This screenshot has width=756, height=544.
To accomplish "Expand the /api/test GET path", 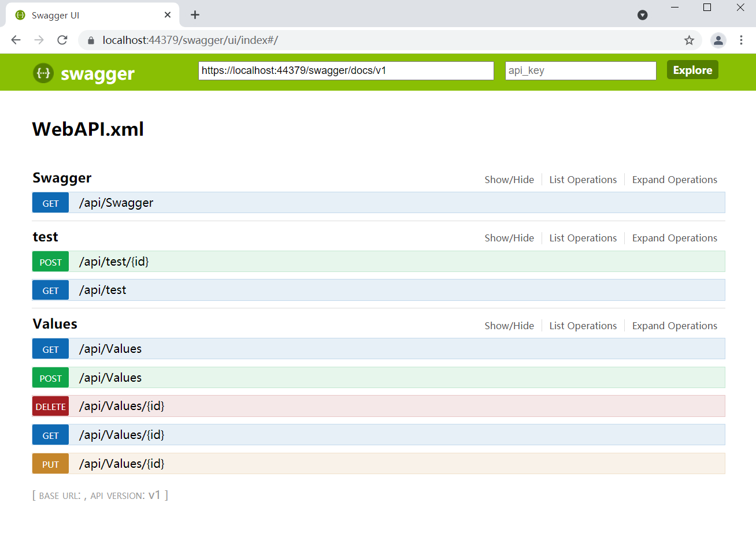I will 102,290.
